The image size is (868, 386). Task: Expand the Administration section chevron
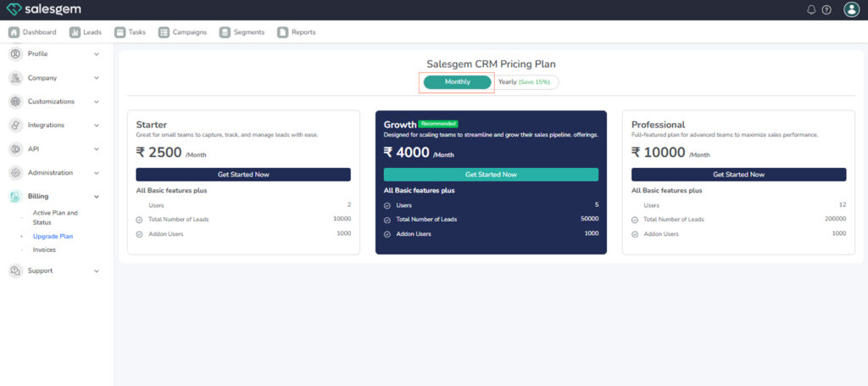(97, 173)
